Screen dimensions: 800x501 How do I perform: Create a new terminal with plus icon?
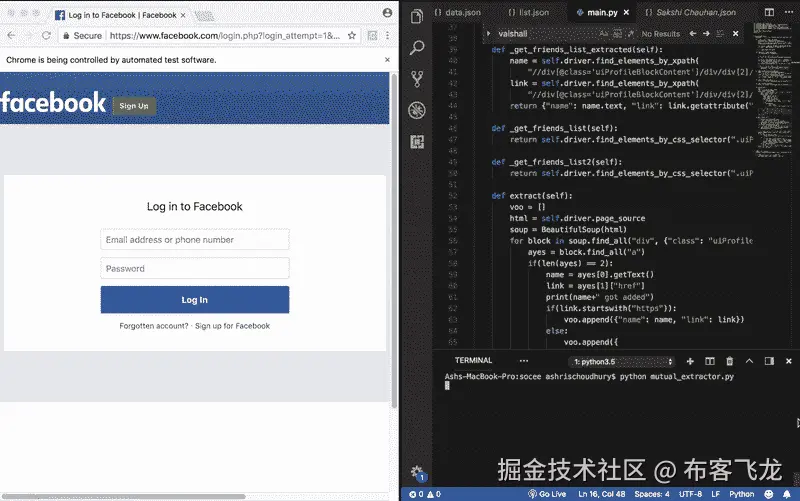pyautogui.click(x=690, y=361)
